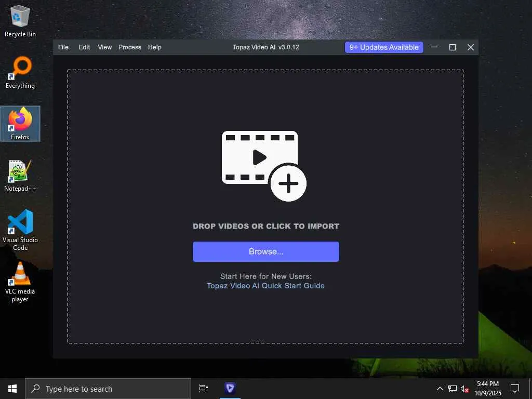Minimize the Topaz Video AI window
This screenshot has height=399, width=532.
click(434, 47)
